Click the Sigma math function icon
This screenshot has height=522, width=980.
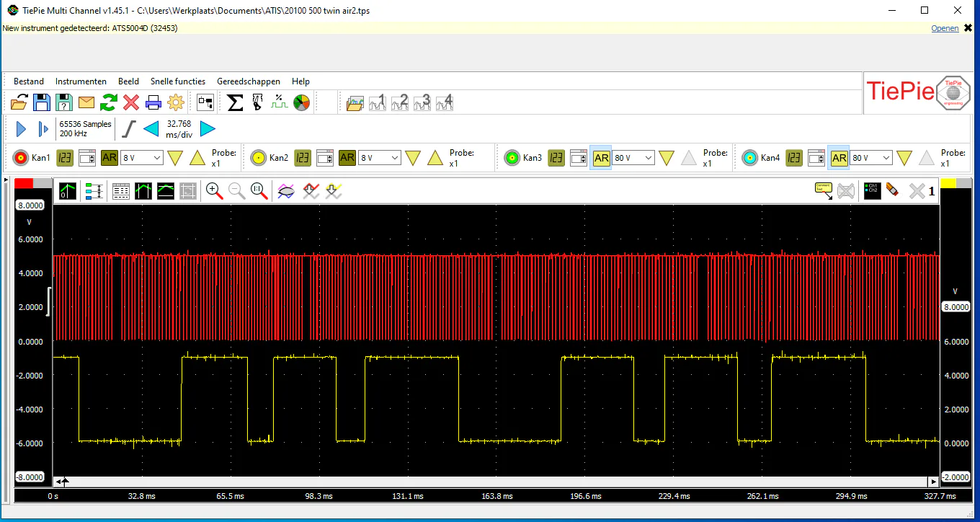(235, 102)
